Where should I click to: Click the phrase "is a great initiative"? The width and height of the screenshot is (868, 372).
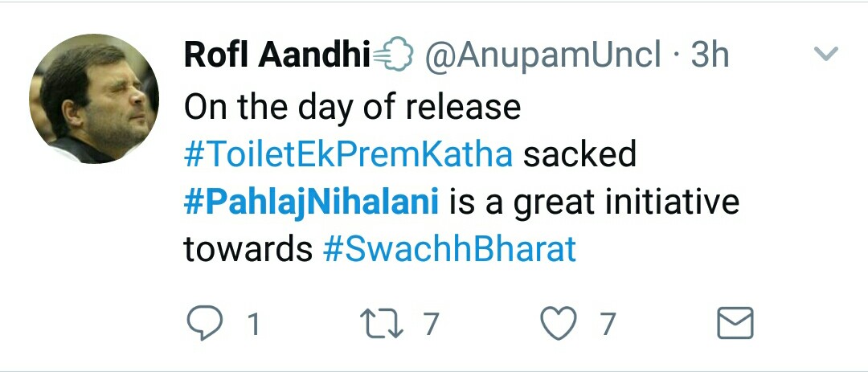point(593,202)
